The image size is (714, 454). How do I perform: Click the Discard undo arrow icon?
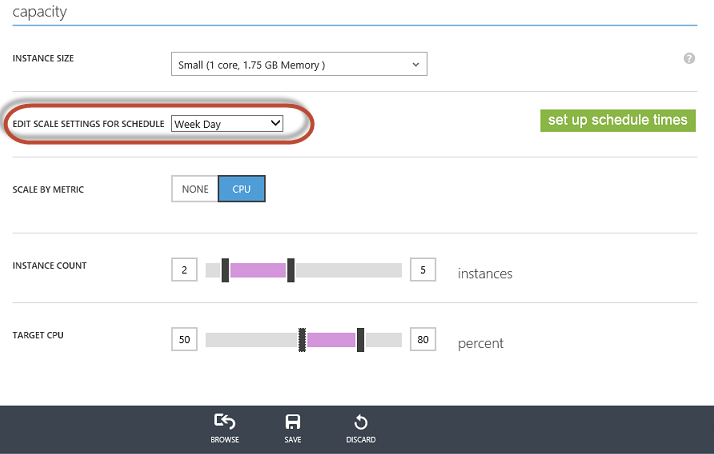point(360,423)
